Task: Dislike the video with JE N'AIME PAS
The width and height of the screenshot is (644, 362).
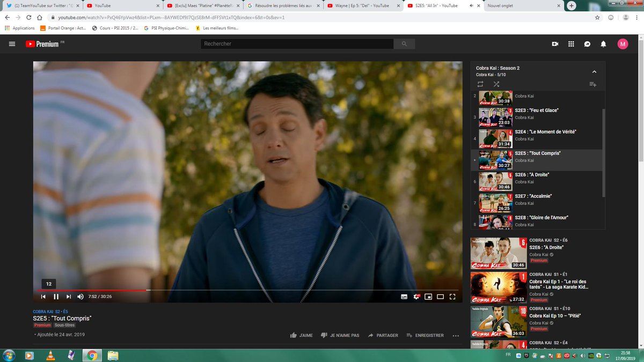Action: point(340,335)
